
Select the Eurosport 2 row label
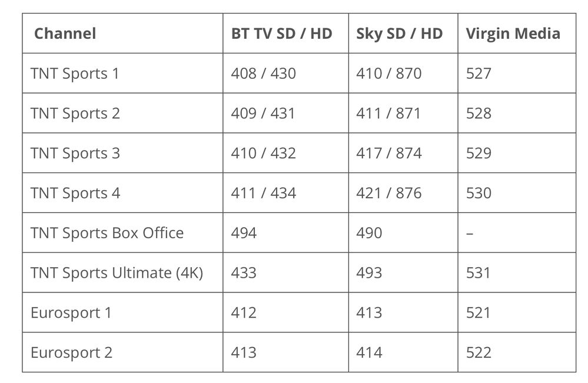[x=71, y=352]
